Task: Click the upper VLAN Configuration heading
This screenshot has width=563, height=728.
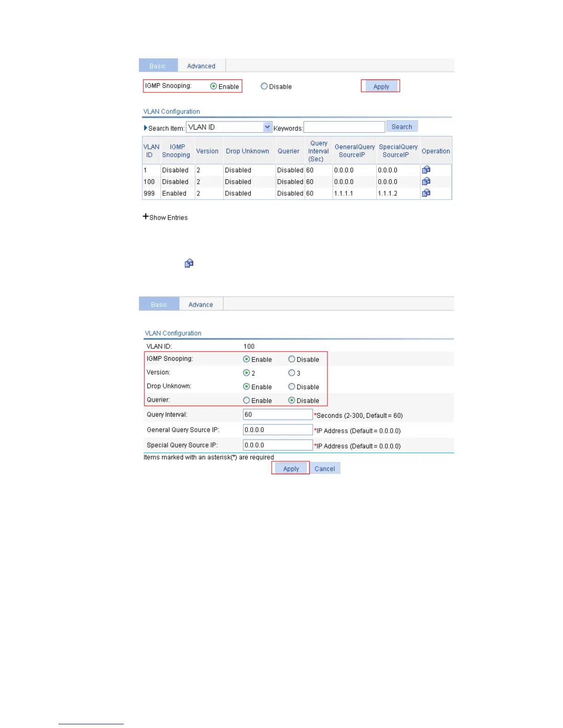Action: click(172, 111)
